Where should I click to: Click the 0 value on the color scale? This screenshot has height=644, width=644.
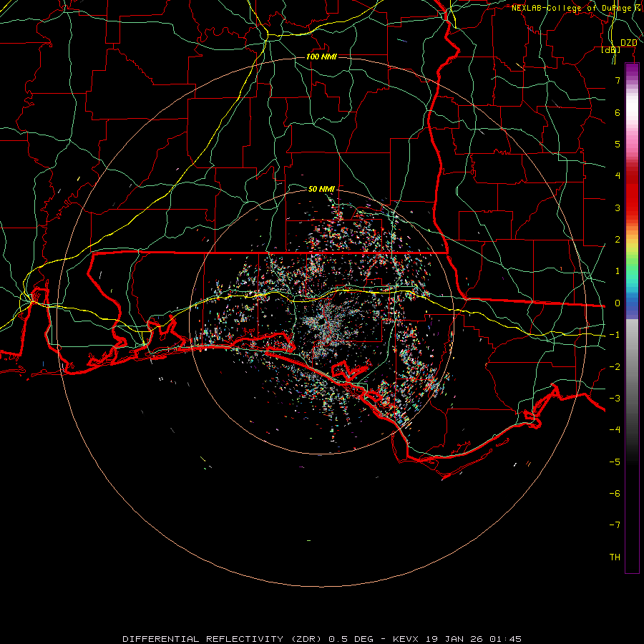[x=618, y=303]
